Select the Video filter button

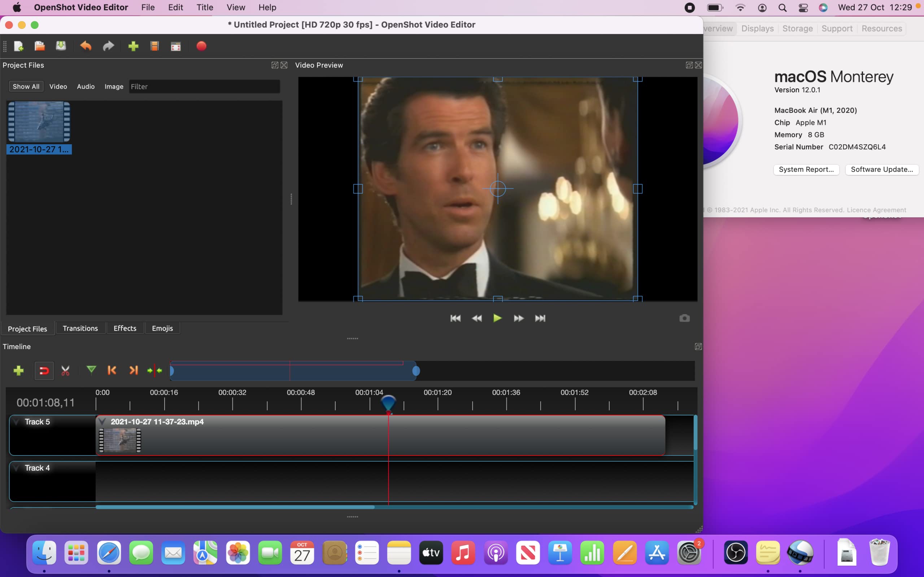[58, 87]
